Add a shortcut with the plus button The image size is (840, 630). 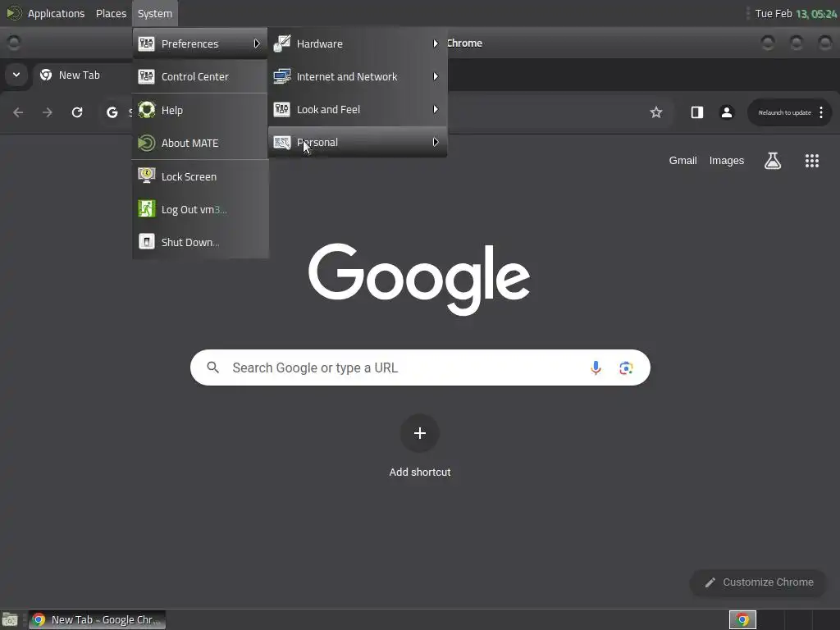pos(420,433)
